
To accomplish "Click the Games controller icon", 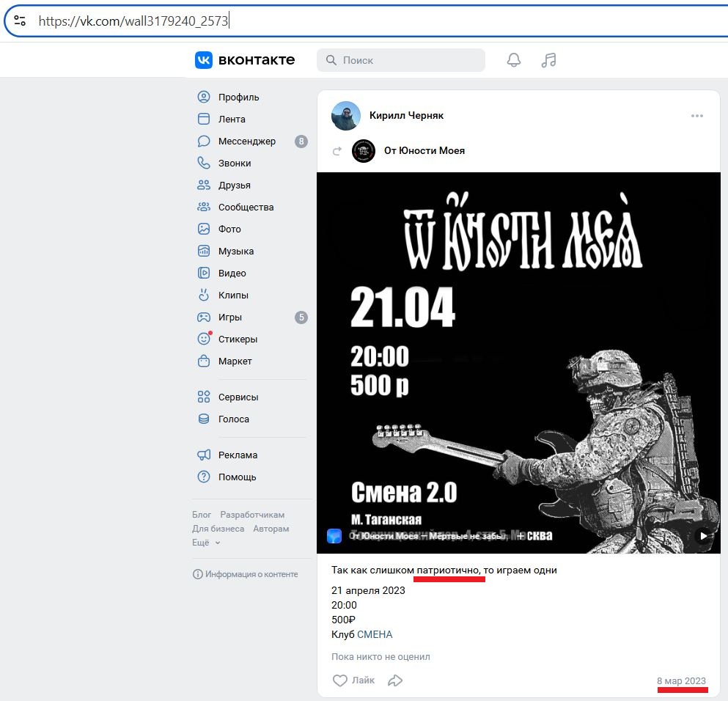I will click(x=204, y=318).
